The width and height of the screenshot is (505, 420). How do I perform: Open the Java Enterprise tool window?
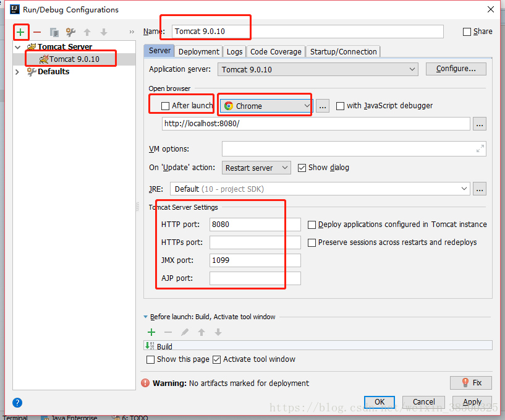69,418
